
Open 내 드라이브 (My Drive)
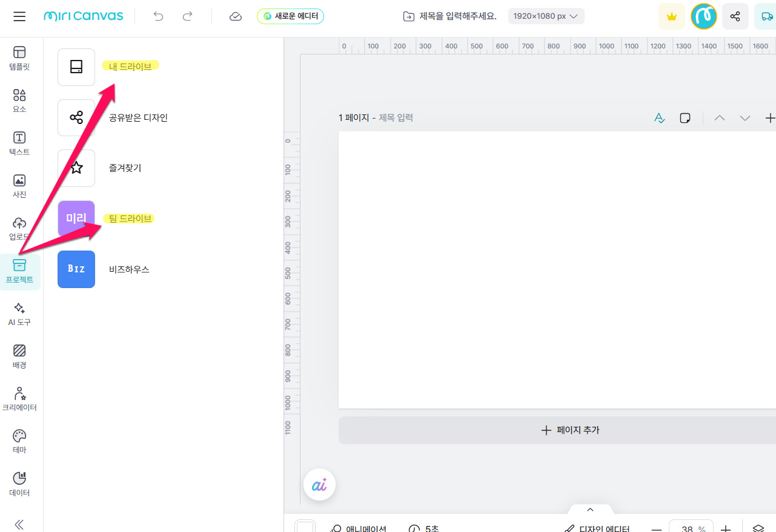130,67
